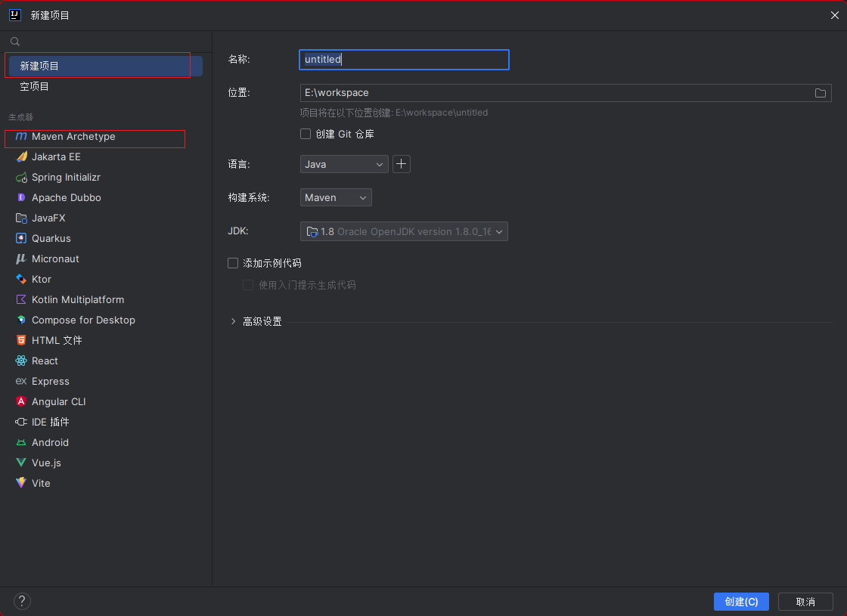Click the project name untitled field

pyautogui.click(x=404, y=60)
